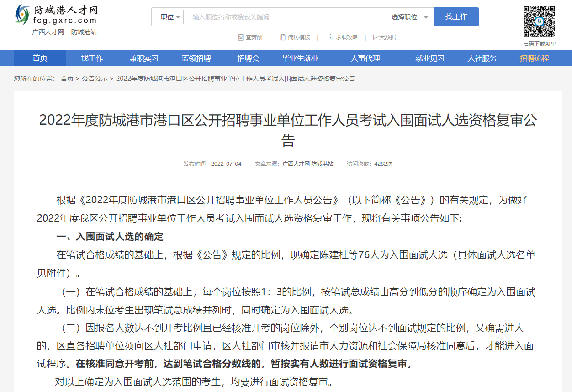
Task: Open the 简历模板 link
Action: pos(299,37)
